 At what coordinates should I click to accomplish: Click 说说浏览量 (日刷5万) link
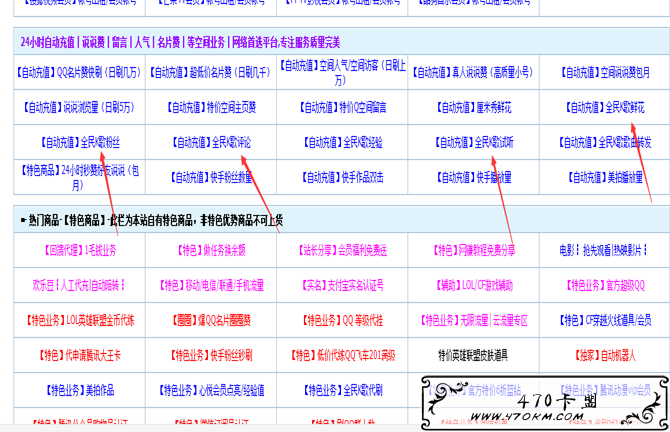(x=79, y=107)
